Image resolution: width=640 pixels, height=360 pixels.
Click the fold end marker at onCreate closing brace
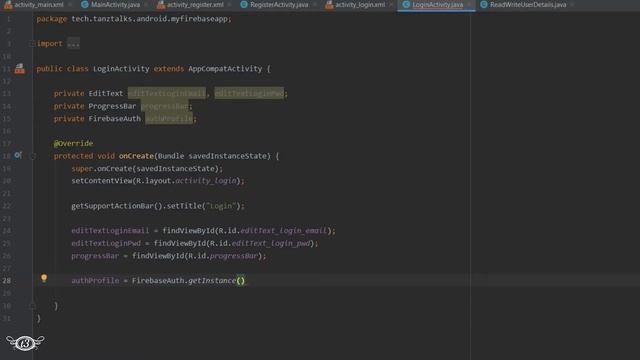click(33, 306)
